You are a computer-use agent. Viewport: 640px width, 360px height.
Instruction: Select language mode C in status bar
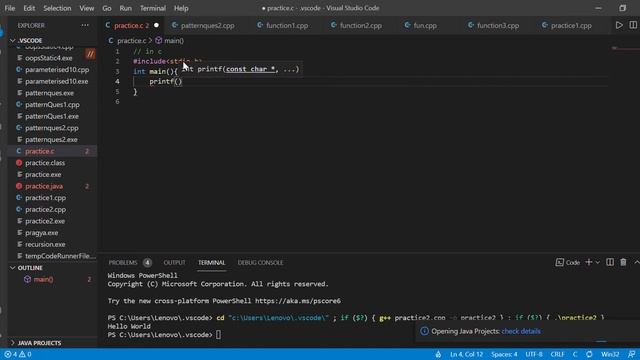(x=575, y=354)
